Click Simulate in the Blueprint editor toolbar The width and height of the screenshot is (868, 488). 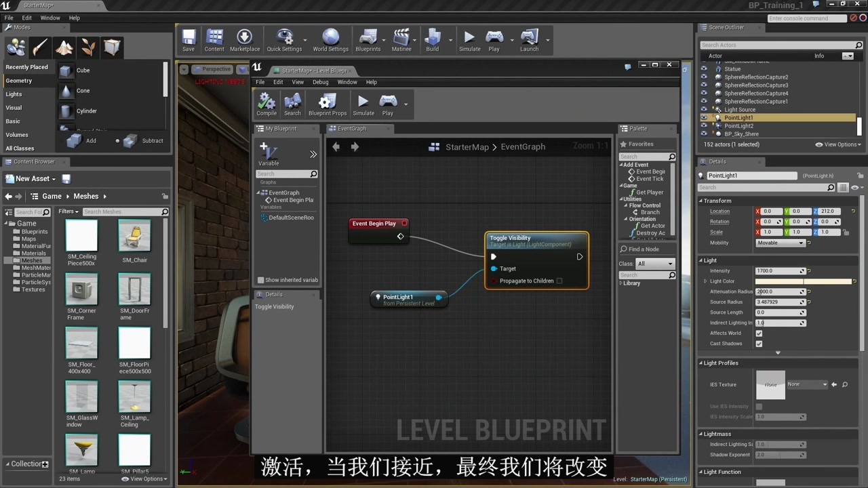(363, 104)
